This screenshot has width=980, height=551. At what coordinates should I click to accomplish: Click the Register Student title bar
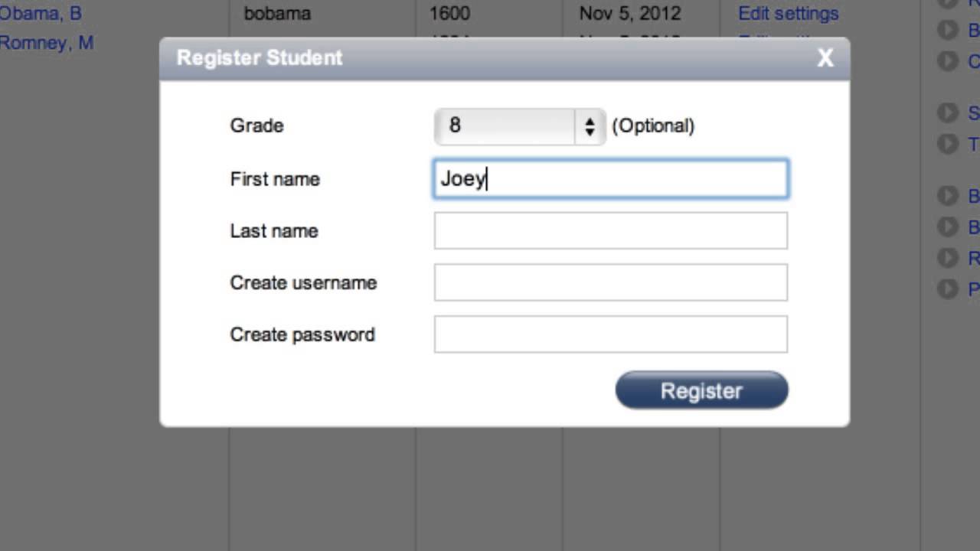coord(459,58)
